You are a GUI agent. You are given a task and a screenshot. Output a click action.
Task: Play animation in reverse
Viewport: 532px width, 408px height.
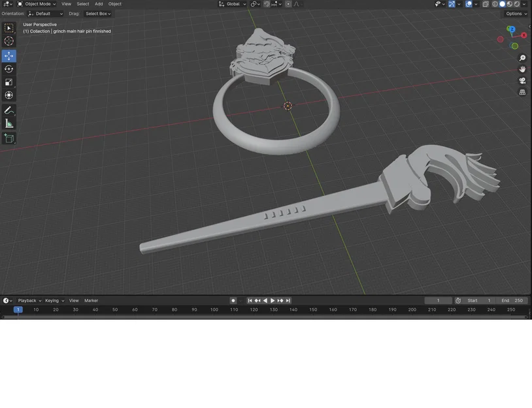[265, 300]
